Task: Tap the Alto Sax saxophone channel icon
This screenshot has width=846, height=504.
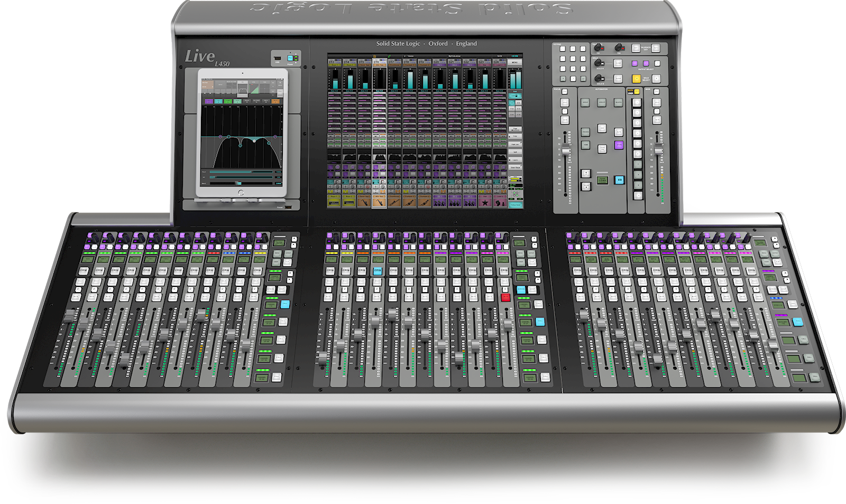Action: (x=379, y=201)
